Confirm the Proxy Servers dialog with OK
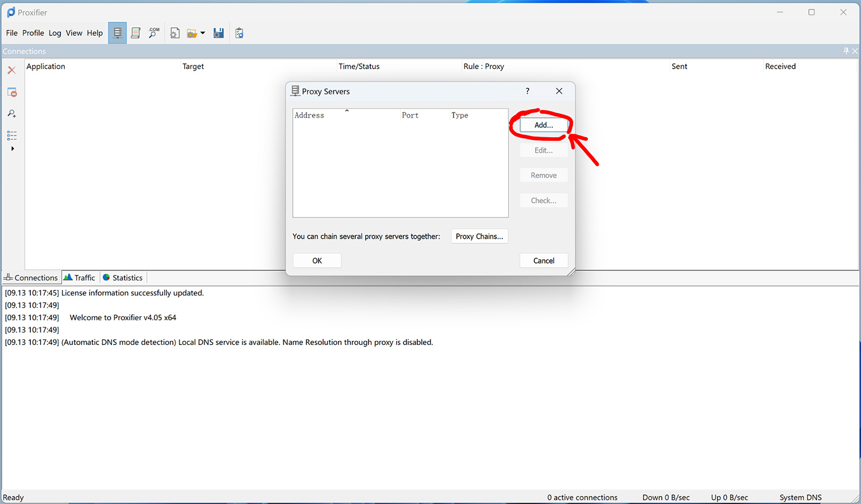 [x=317, y=261]
